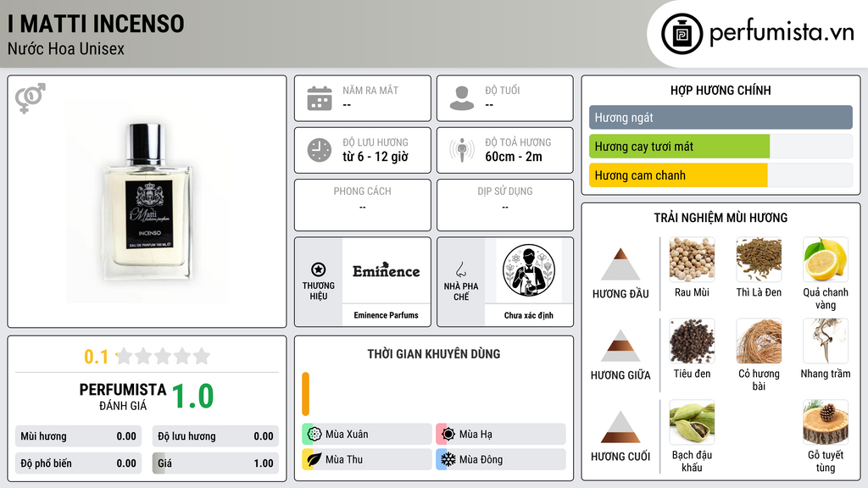Click the Hương cuối pyramid icon
The width and height of the screenshot is (868, 488).
pos(620,427)
